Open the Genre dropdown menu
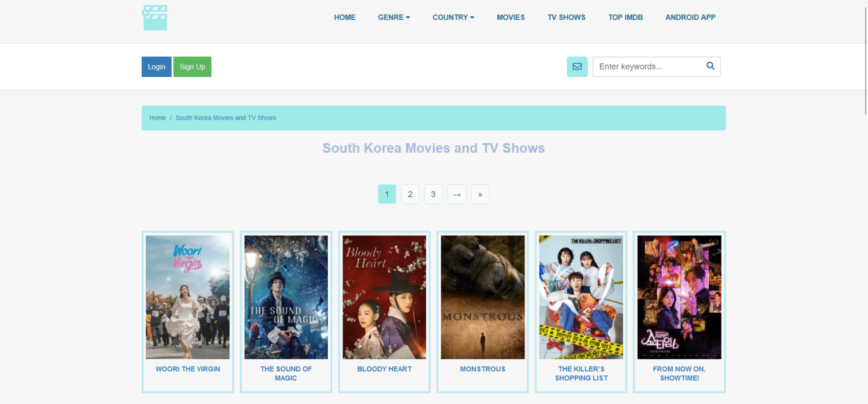This screenshot has height=404, width=868. (x=394, y=18)
